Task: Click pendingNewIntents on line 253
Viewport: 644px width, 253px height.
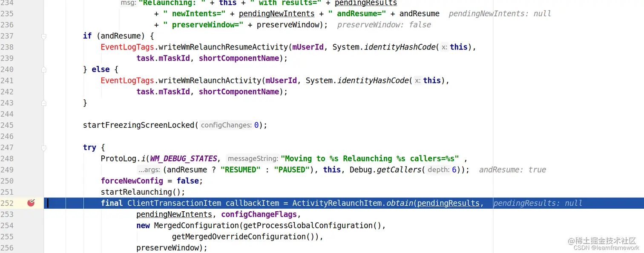Action: click(174, 214)
